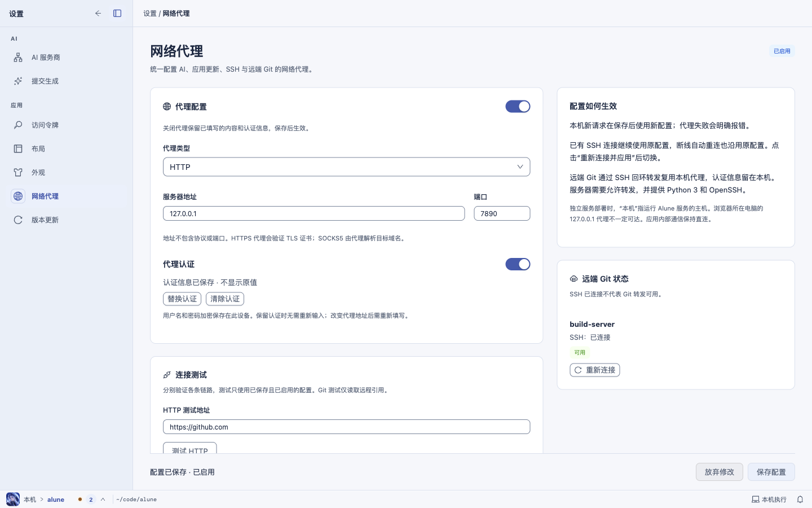This screenshot has height=508, width=812.
Task: Click the 本机执行 status bar text
Action: [774, 499]
